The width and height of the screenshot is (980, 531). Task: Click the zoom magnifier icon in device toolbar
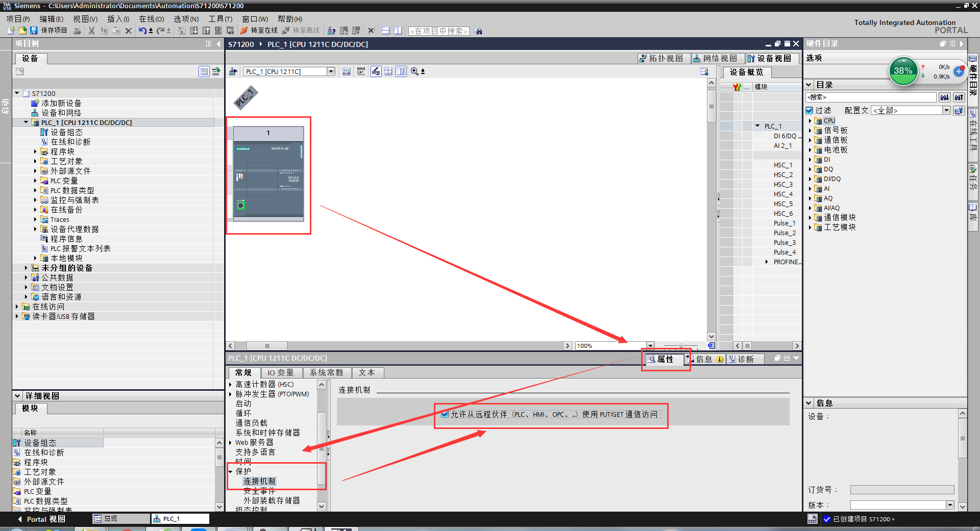414,71
